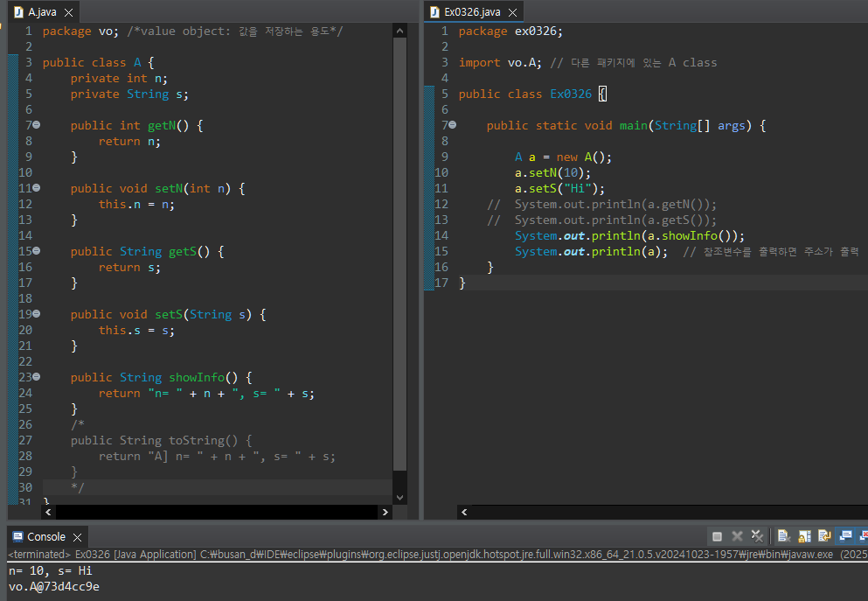Click Remove Launch icon in Console toolbar
The image size is (868, 601).
737,536
